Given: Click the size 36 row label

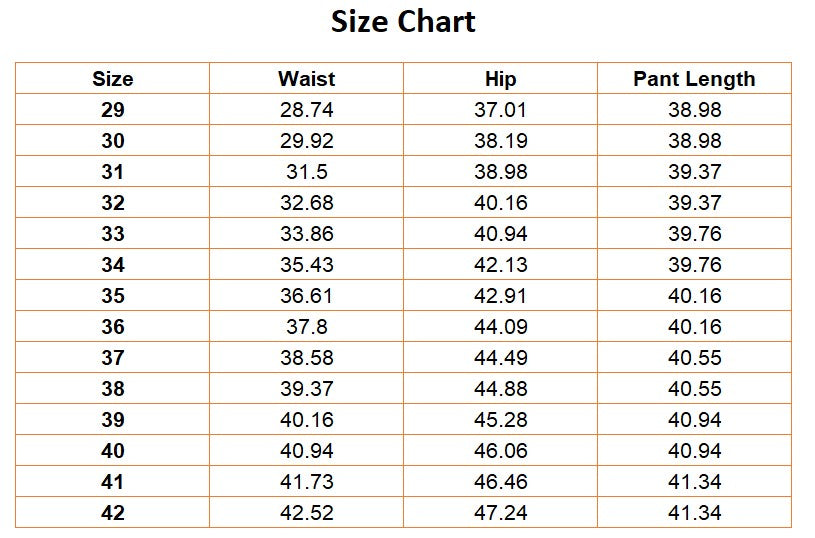Looking at the screenshot, I should coord(112,327).
